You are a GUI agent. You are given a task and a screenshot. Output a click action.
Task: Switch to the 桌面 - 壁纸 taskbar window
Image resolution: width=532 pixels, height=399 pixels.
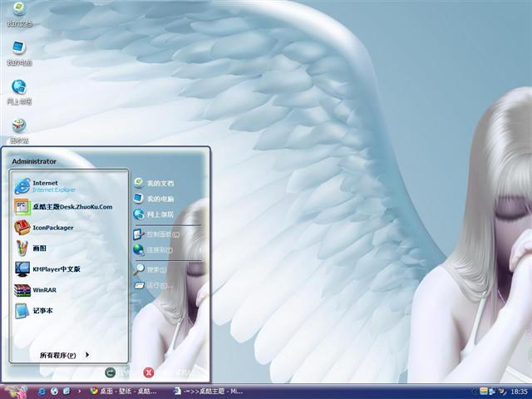click(124, 391)
